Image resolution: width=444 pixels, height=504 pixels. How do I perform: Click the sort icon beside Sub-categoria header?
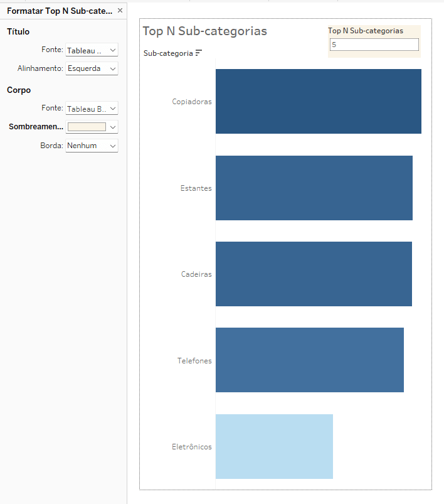pos(199,53)
